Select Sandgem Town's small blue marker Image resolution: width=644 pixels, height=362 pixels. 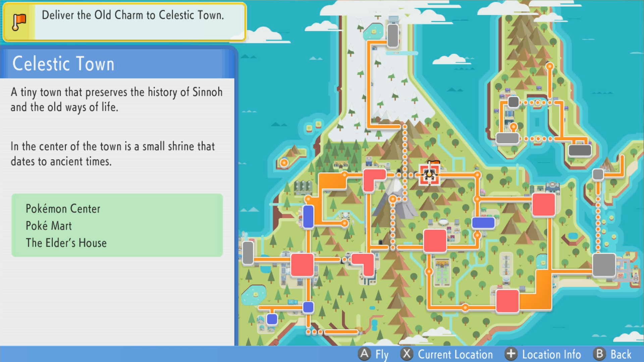point(308,307)
